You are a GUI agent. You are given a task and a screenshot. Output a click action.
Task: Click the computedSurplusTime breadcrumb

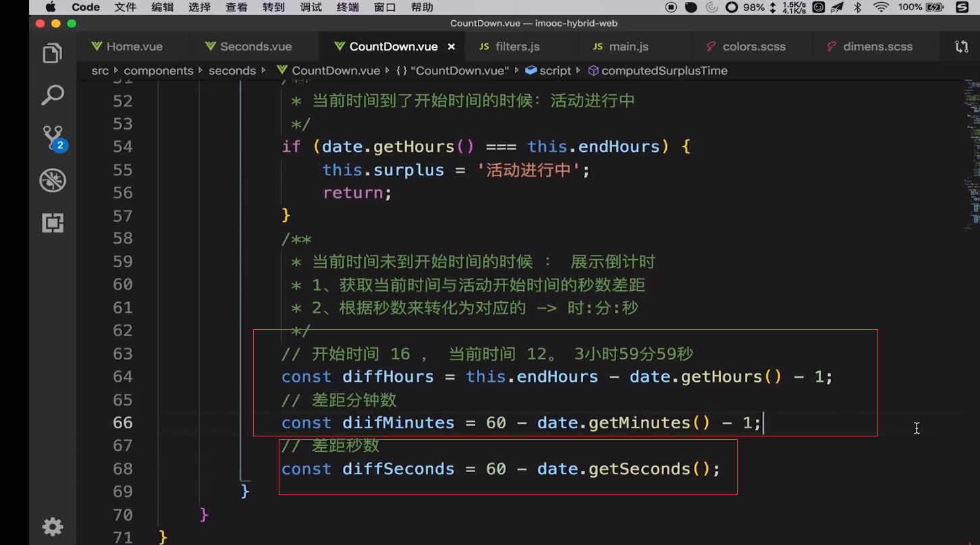click(x=658, y=71)
